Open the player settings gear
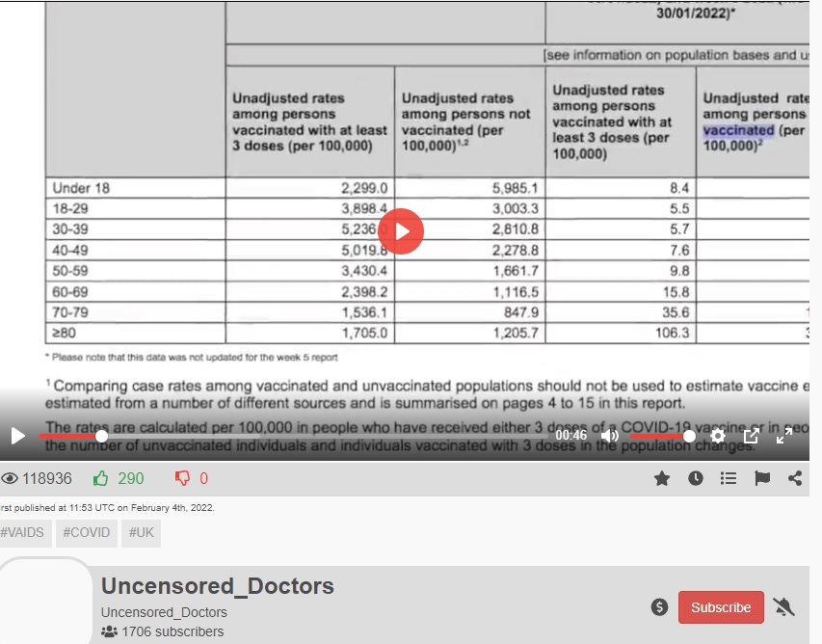 [x=718, y=436]
